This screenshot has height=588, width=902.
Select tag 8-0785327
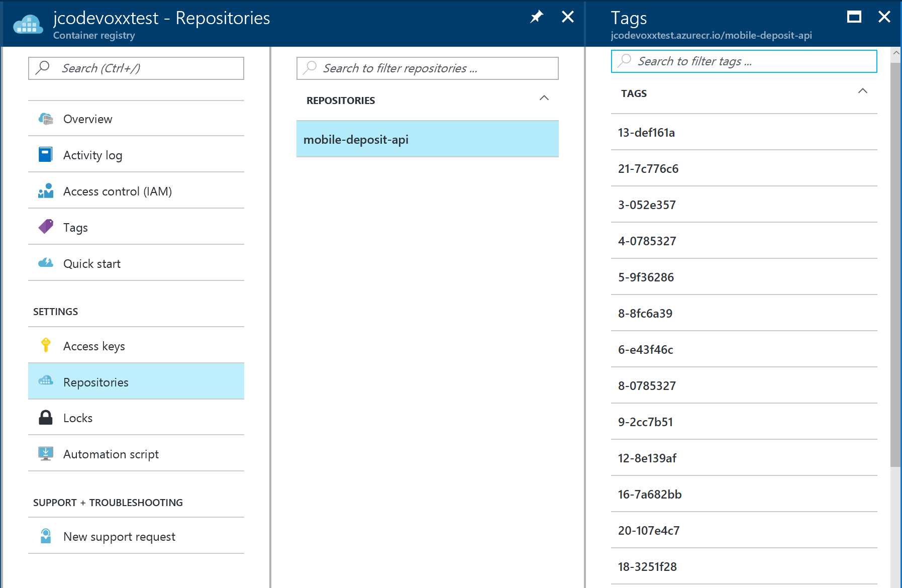click(744, 385)
